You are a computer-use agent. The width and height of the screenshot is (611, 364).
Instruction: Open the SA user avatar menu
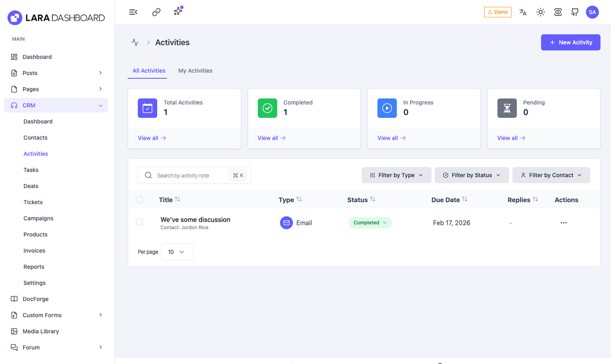coord(592,12)
